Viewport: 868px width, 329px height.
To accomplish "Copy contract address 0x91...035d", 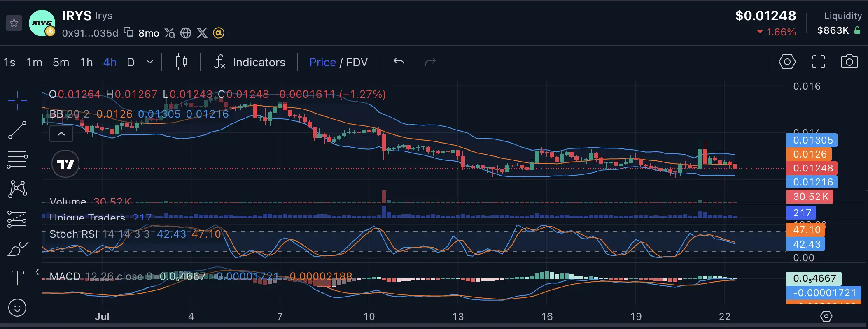I will [x=129, y=32].
